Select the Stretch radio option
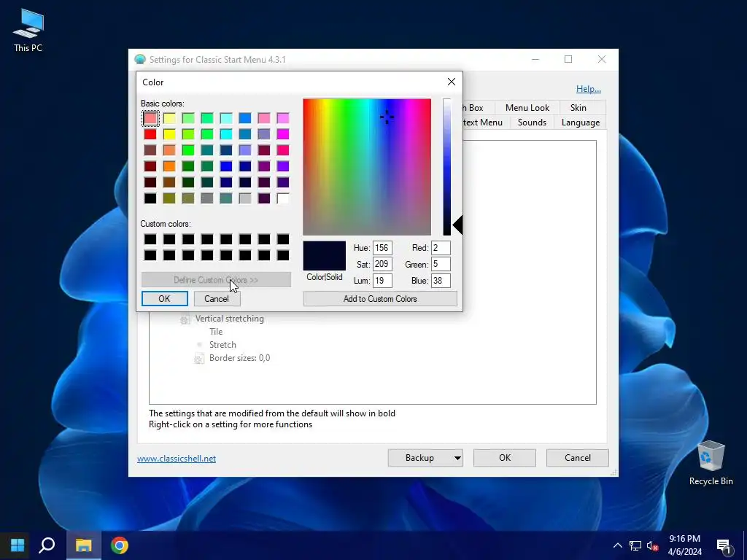This screenshot has width=747, height=560. [222, 345]
